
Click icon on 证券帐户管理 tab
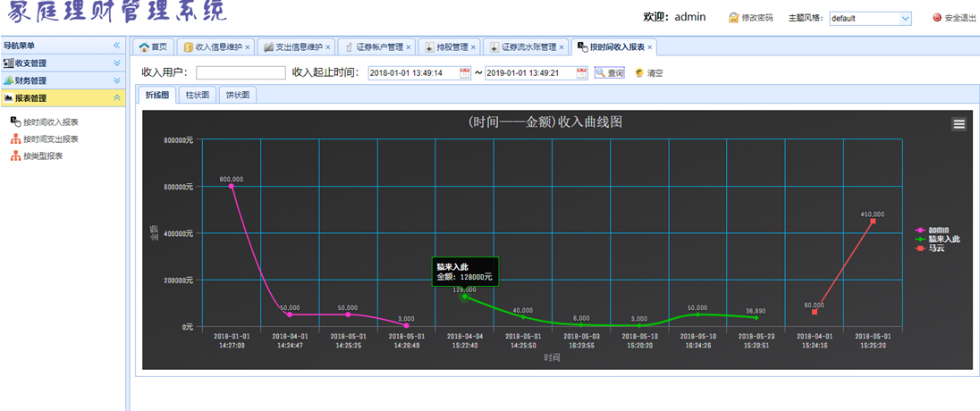click(350, 46)
